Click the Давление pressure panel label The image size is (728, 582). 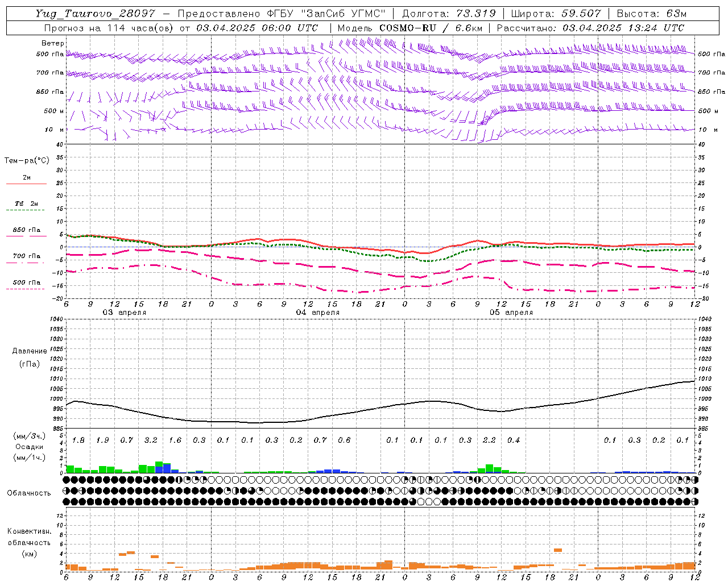(30, 351)
